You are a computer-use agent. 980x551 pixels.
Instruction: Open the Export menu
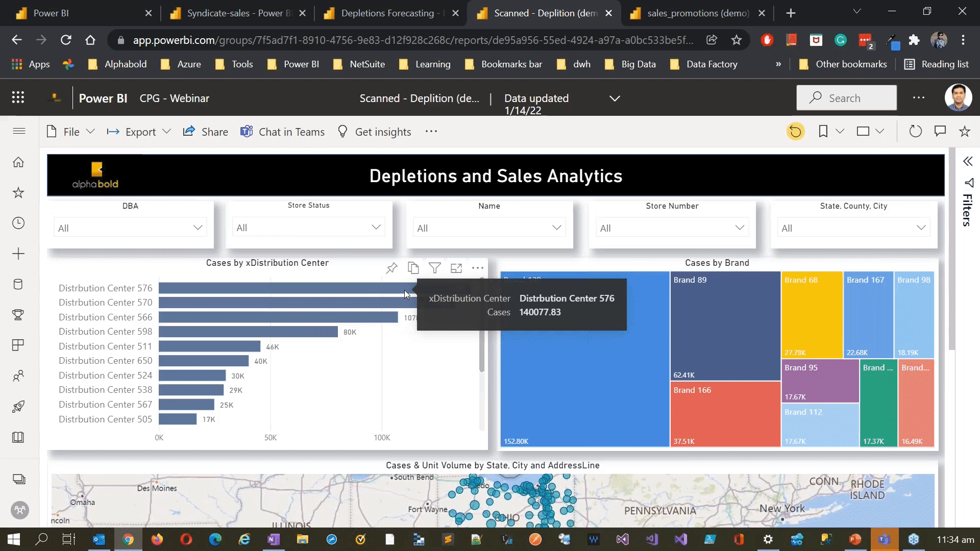[x=138, y=132]
